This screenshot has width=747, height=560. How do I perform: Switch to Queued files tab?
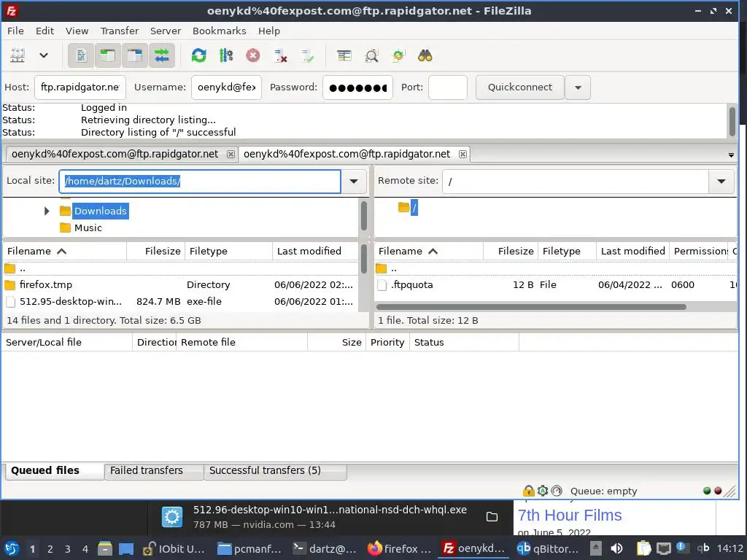tap(55, 470)
